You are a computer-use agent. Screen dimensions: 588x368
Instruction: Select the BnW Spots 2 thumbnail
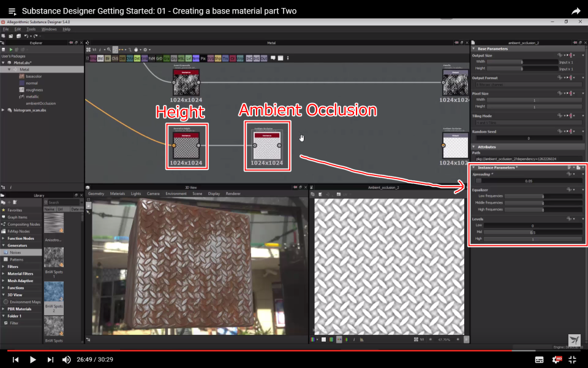[54, 291]
